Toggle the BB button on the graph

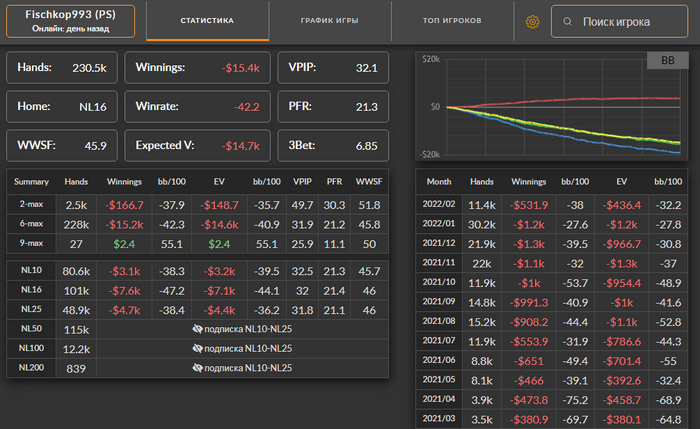(x=668, y=60)
